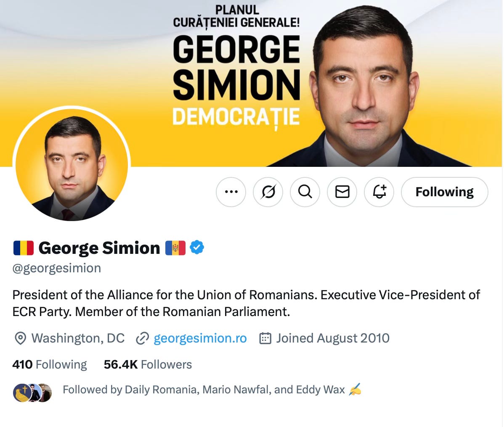
Task: Turn on post notifications with the bell icon
Action: [x=379, y=192]
